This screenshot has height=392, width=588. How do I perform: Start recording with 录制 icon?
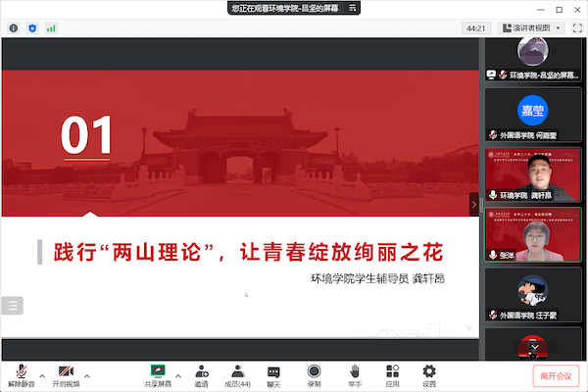(x=314, y=375)
